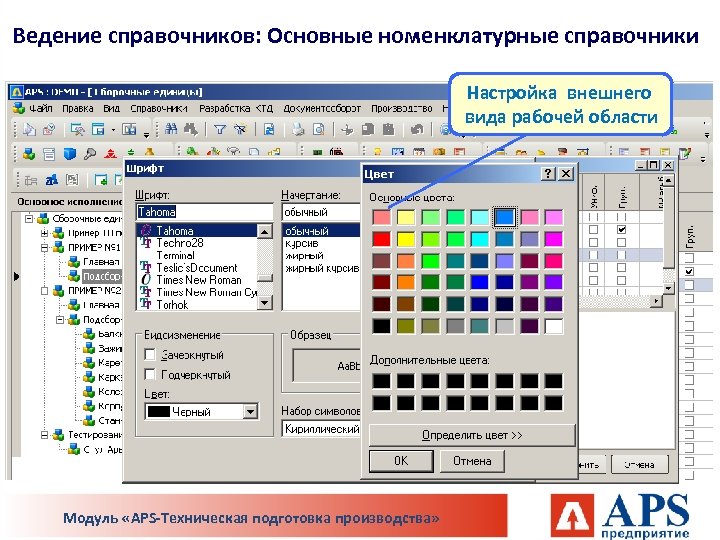Confirm color with OK button
Viewport: 720px width, 540px height.
point(401,461)
